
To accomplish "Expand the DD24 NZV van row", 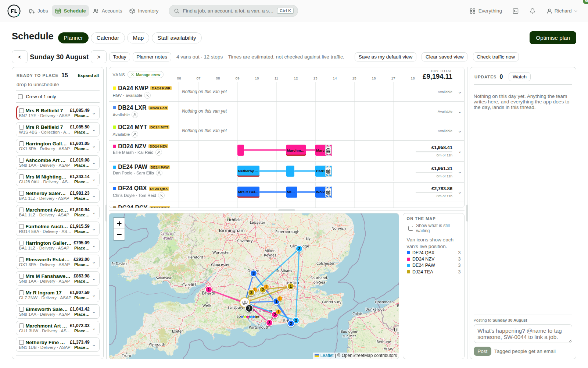I will [460, 152].
